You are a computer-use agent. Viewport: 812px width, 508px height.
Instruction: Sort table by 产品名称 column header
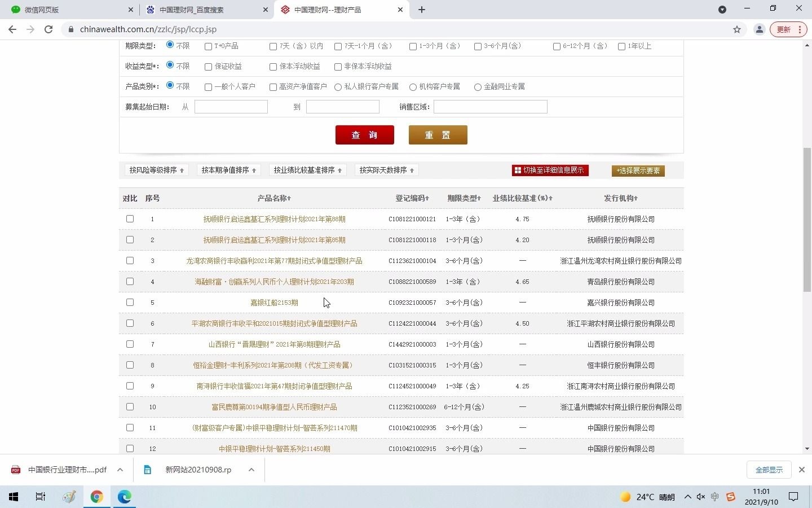[274, 198]
